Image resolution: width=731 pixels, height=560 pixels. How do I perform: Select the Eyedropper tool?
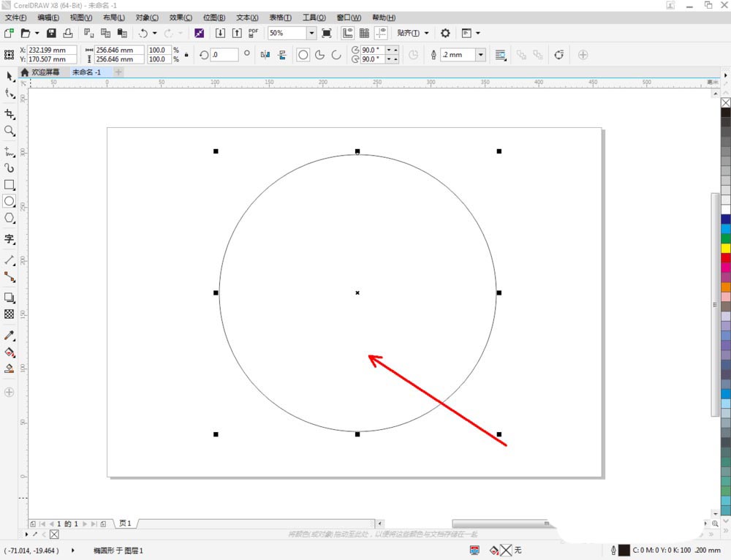coord(10,336)
